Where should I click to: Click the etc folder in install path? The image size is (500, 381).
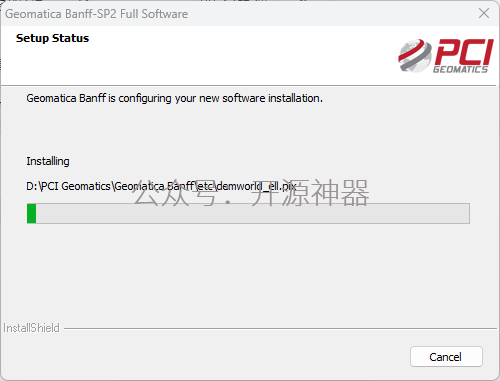(x=206, y=186)
